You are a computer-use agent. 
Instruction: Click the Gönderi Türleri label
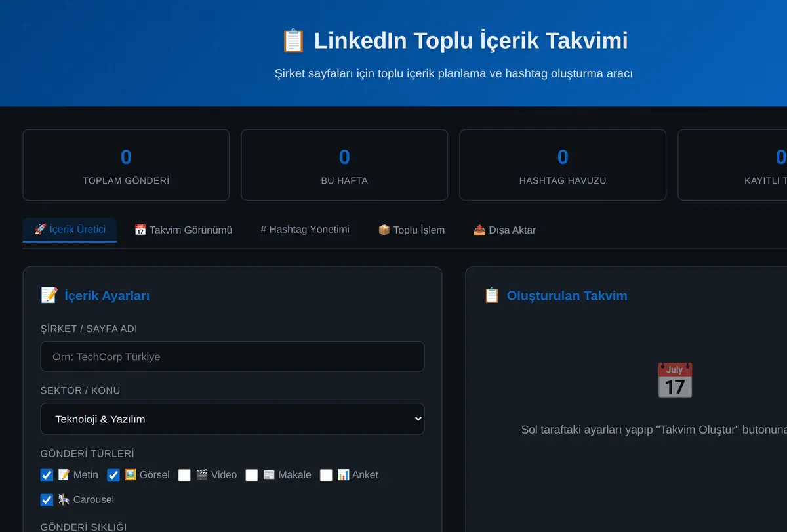click(87, 453)
